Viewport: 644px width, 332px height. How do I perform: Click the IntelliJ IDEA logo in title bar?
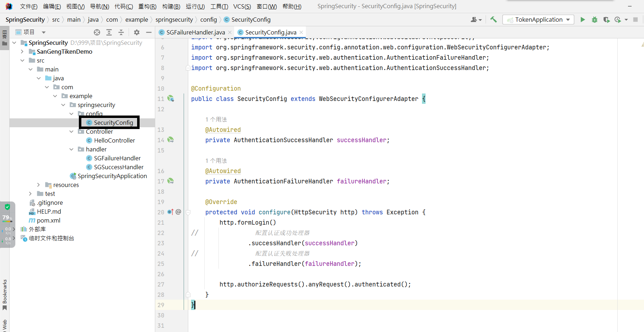coord(9,6)
